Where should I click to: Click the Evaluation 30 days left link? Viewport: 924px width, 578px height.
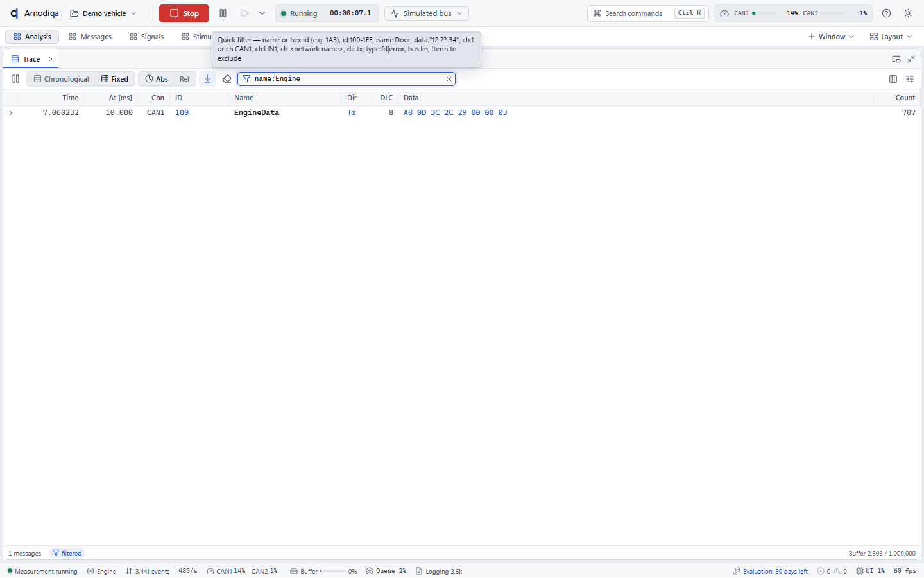(x=771, y=571)
